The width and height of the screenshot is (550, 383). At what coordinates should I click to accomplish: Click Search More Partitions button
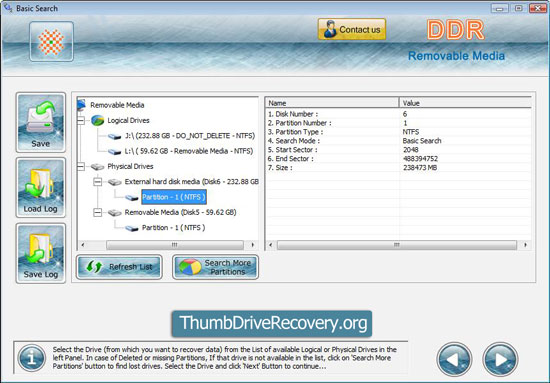point(215,267)
